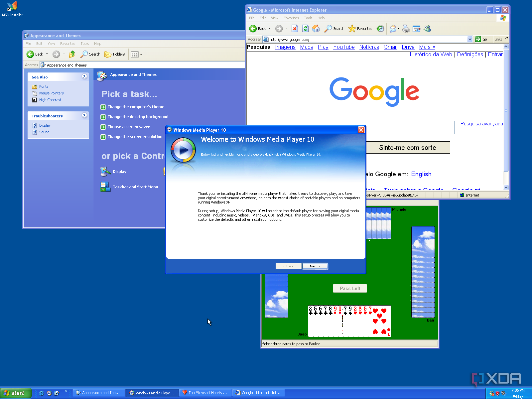Click MSN Installer desktop icon
Viewport: 532px width, 399px height.
(x=12, y=9)
